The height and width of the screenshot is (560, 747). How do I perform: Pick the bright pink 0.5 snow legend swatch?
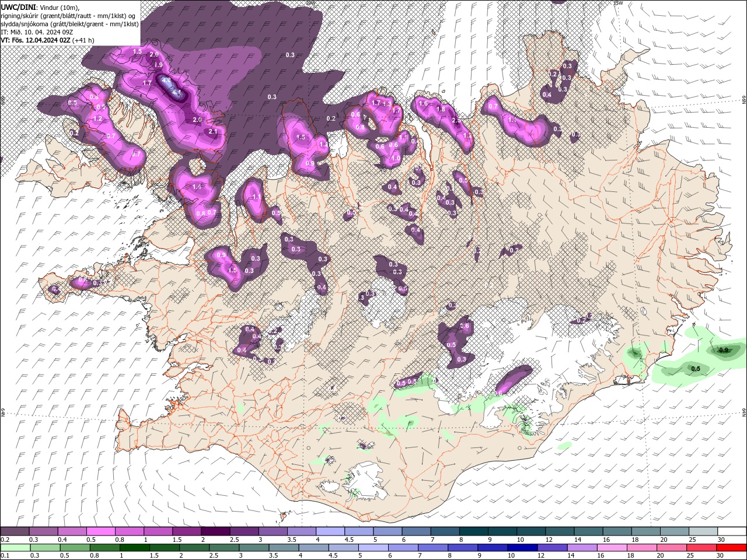101,532
